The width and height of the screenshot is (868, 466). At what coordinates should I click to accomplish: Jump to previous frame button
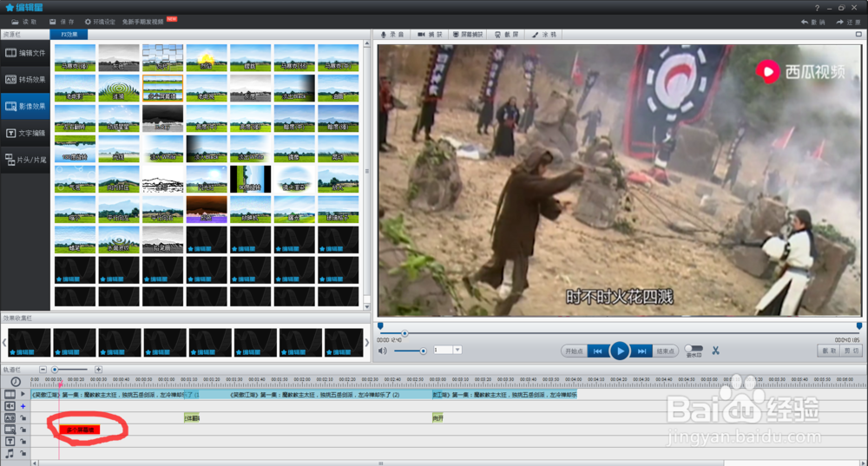tap(598, 351)
